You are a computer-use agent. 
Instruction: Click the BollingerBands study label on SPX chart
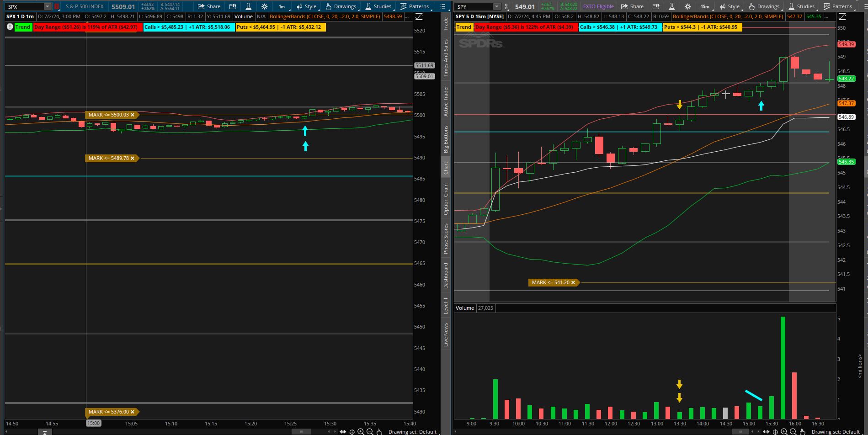tap(325, 16)
